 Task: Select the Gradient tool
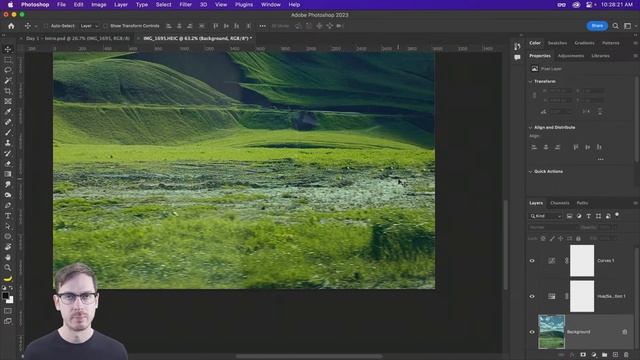coord(8,174)
